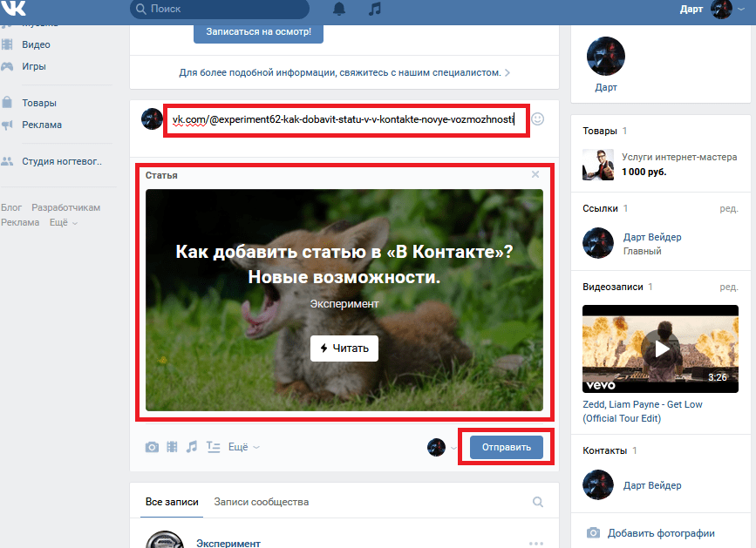Click ред. next to Ссылки
Viewport: 756px width, 548px height.
coord(729,208)
